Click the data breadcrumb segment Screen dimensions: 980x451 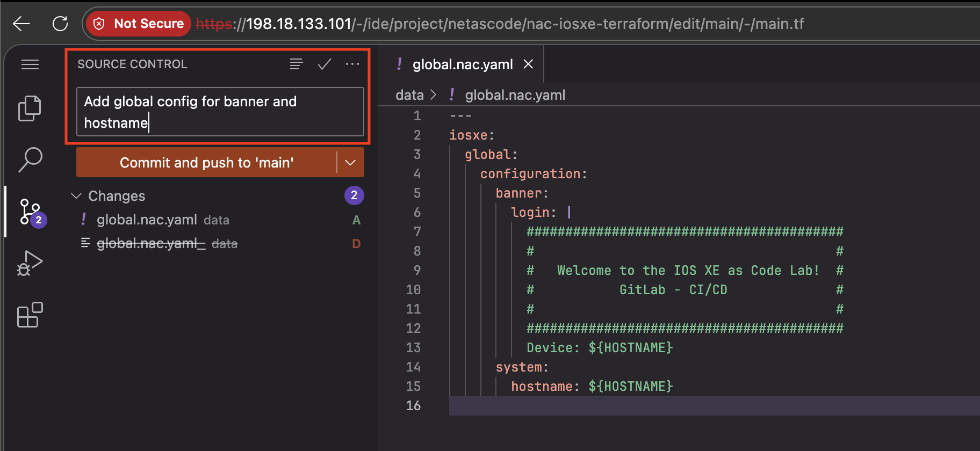pos(409,95)
